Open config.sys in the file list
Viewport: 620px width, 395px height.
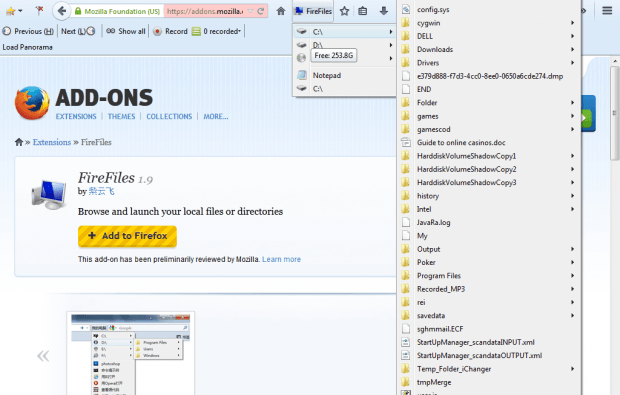489,9
